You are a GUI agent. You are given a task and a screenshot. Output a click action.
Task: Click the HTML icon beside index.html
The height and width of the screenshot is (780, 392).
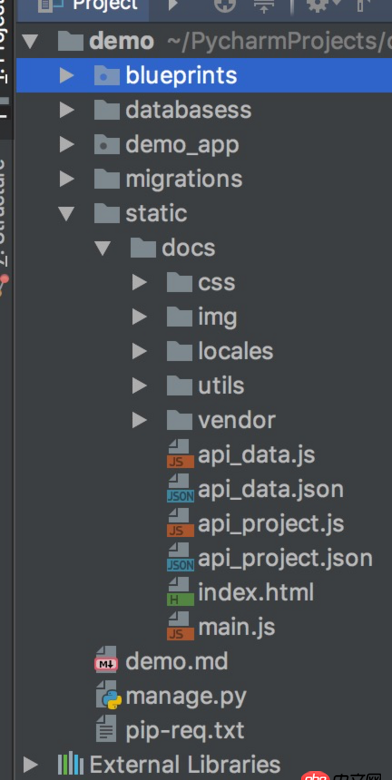point(180,592)
